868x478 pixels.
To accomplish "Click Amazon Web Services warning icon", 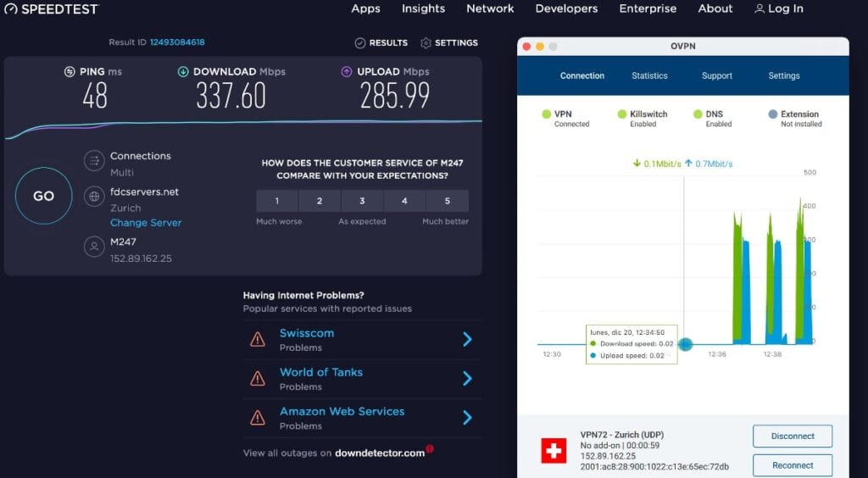I will point(258,418).
